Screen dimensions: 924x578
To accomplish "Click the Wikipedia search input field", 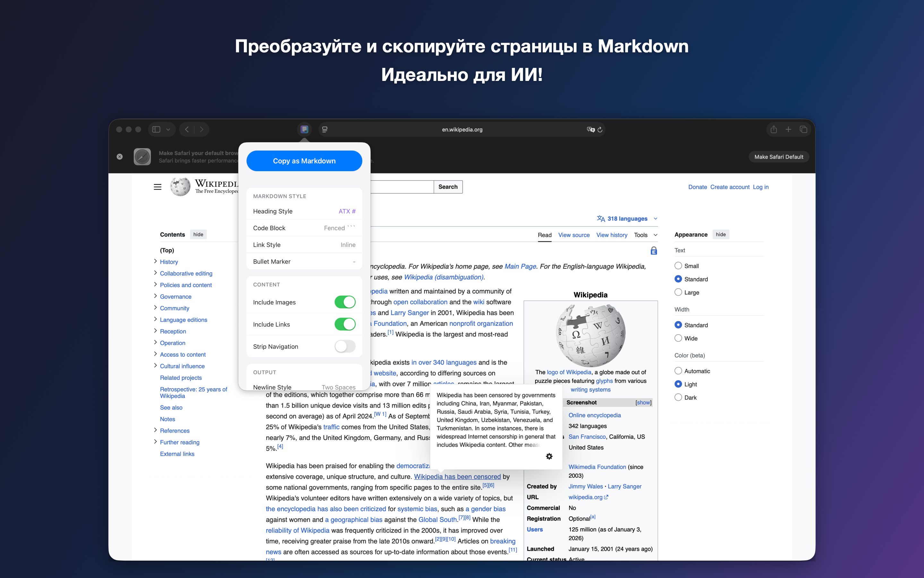I will pyautogui.click(x=402, y=187).
